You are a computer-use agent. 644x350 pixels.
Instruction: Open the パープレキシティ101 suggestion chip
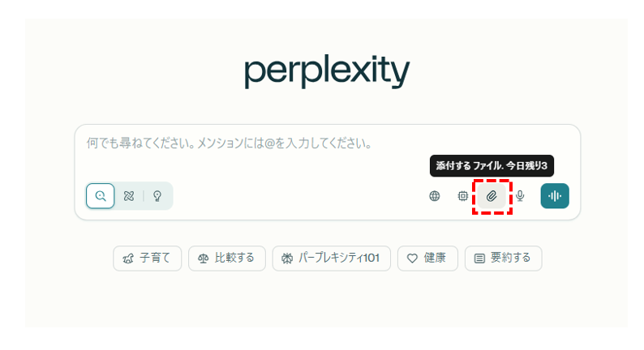(x=331, y=258)
